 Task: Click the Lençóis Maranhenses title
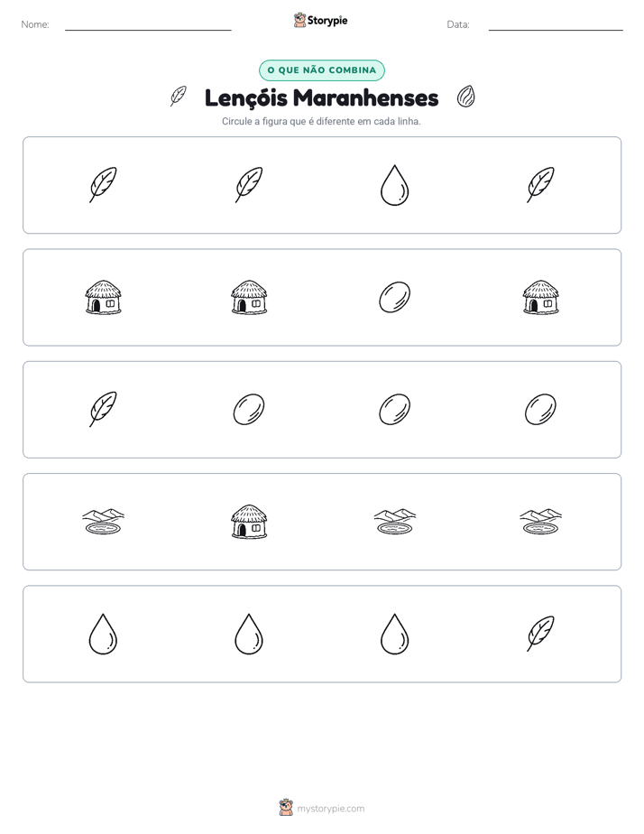[x=321, y=97]
